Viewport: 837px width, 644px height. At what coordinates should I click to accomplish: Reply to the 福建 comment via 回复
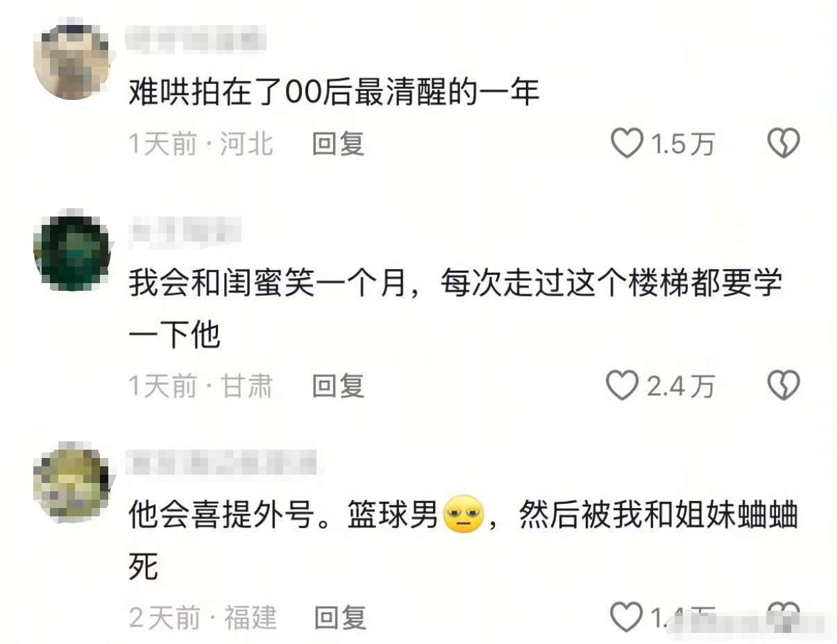pos(340,617)
